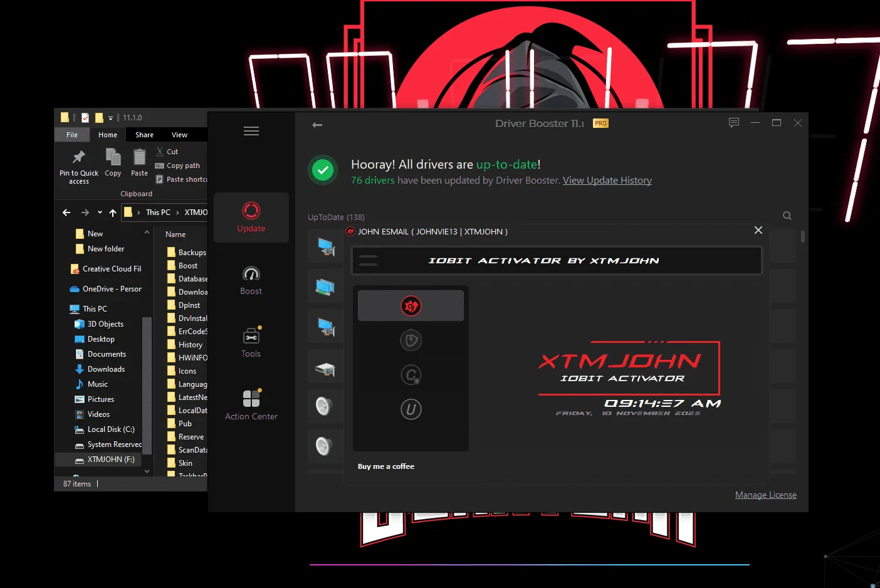Open Videos in navigation pane
The width and height of the screenshot is (880, 588).
coord(93,414)
